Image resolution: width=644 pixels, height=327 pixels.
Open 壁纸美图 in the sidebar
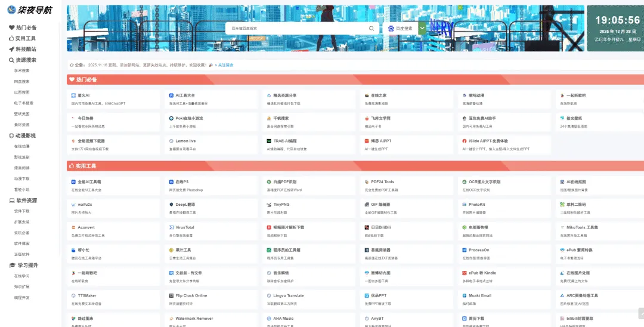pyautogui.click(x=22, y=114)
